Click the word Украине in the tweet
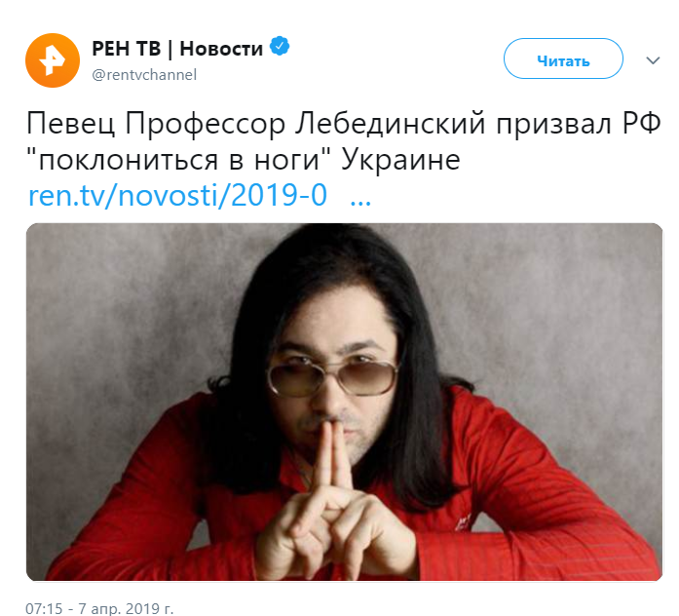The width and height of the screenshot is (679, 616). coord(400,160)
